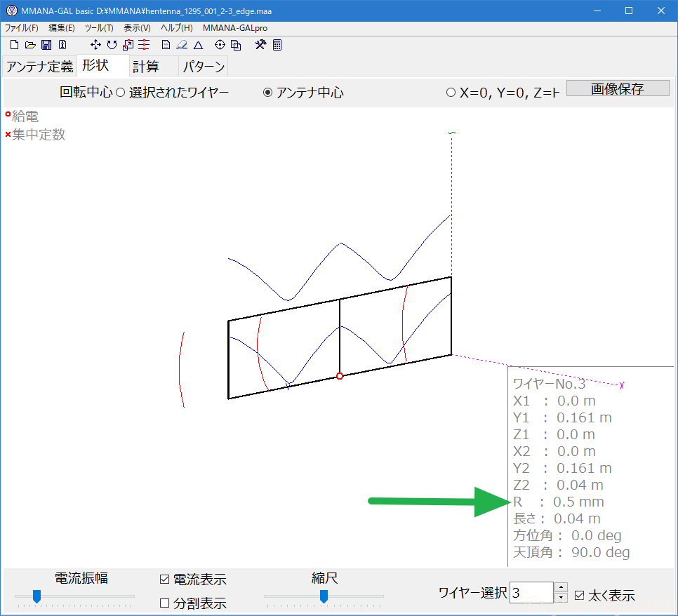Click the 'Y1 : 0.161 m' value
Image resolution: width=678 pixels, height=616 pixels.
563,417
